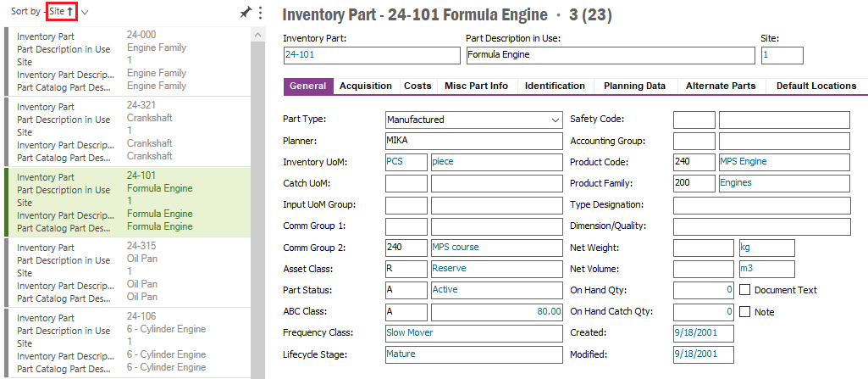Go to the Misc Part Info tab

point(476,86)
